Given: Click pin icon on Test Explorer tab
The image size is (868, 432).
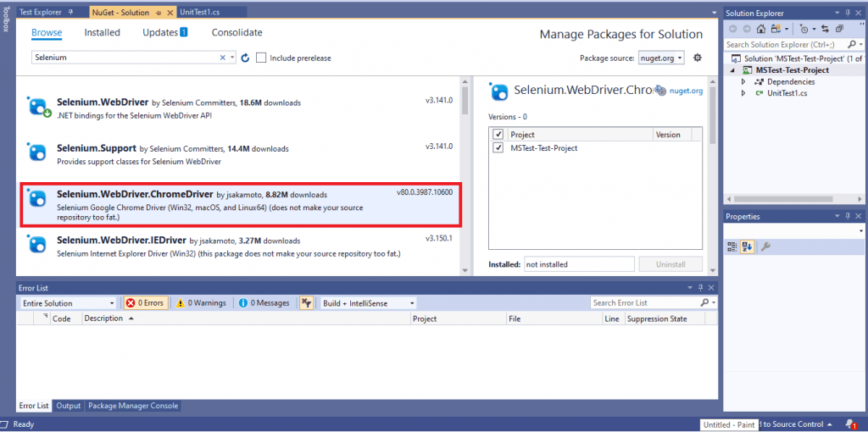Looking at the screenshot, I should [x=70, y=12].
